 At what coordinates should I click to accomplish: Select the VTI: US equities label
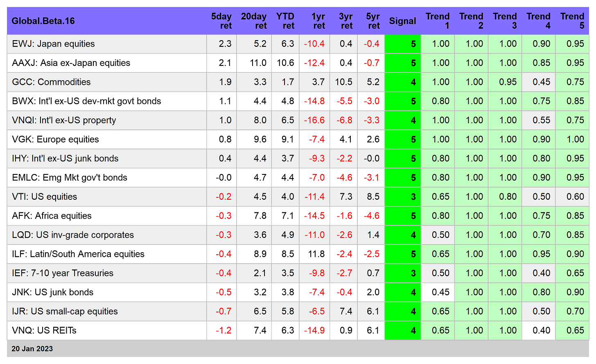tap(44, 197)
